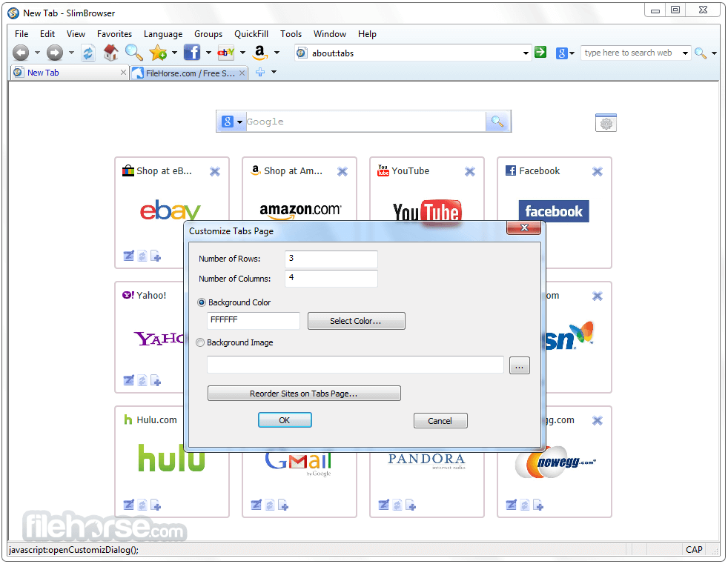Confirm dialog with OK button

pyautogui.click(x=285, y=420)
